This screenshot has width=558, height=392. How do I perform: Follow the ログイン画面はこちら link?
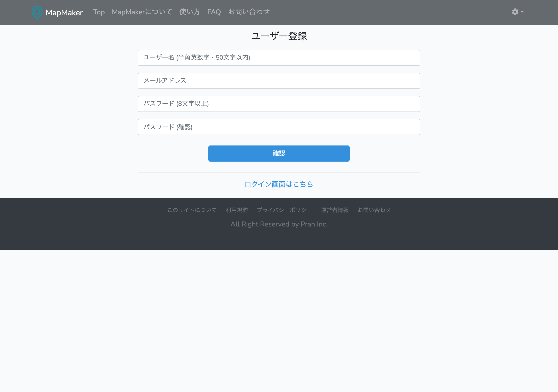pyautogui.click(x=279, y=184)
